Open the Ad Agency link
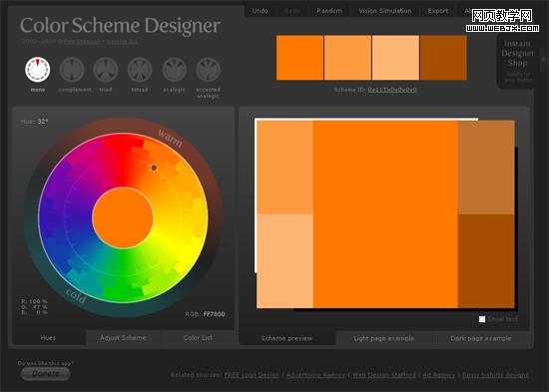The width and height of the screenshot is (549, 392). tap(439, 375)
